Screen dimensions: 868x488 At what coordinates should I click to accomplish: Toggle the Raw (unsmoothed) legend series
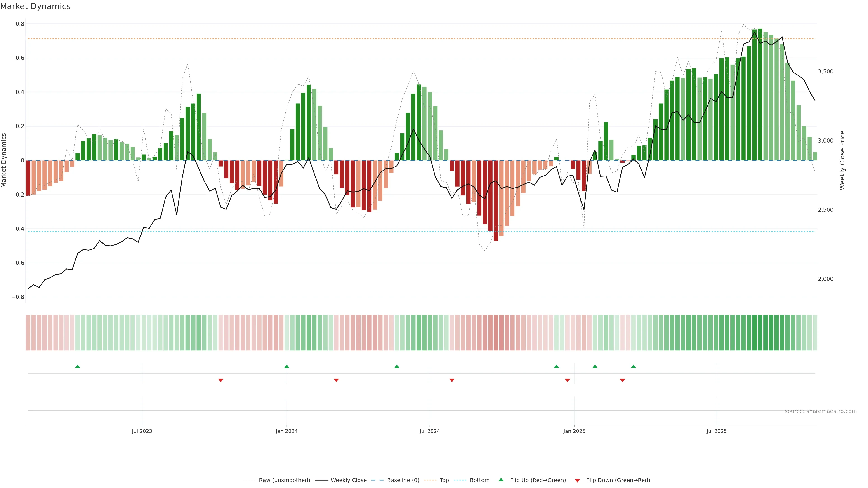pos(284,480)
